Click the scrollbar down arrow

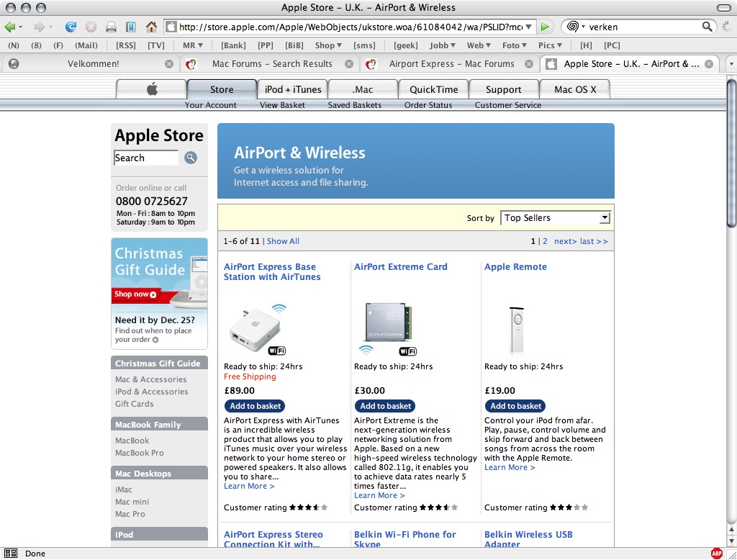point(731,541)
